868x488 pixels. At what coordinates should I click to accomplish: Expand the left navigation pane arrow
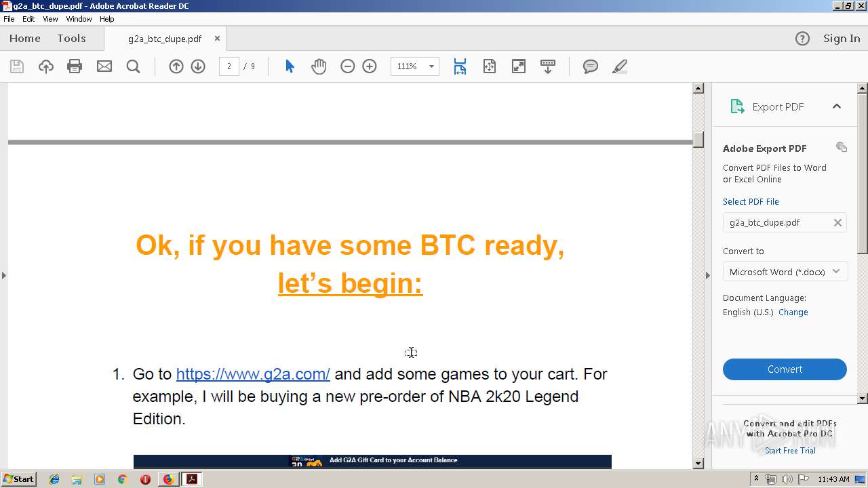click(4, 275)
